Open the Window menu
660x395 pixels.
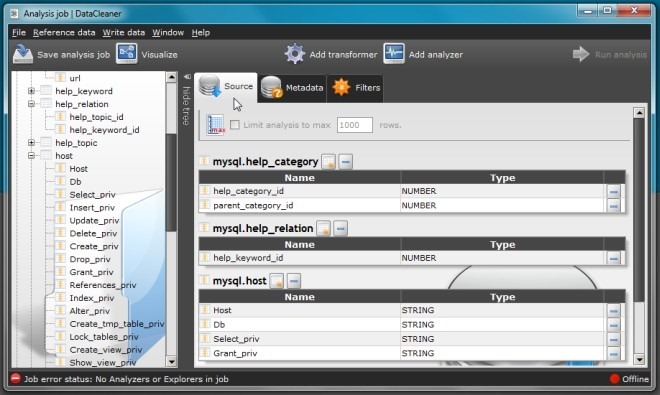[168, 32]
